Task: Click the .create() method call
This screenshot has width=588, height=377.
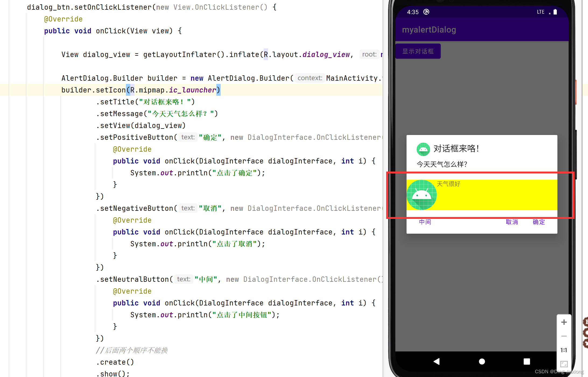Action: tap(115, 362)
